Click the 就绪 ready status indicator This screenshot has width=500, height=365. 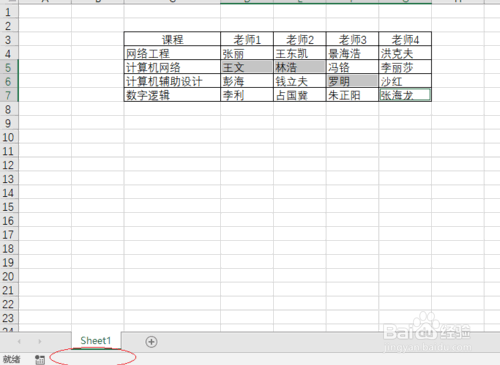click(12, 359)
